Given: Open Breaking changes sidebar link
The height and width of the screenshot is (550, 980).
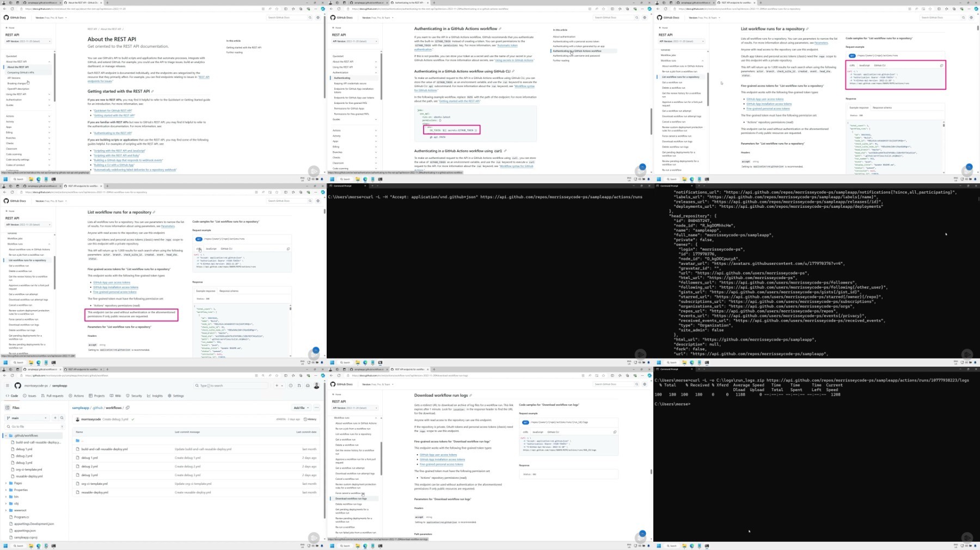Looking at the screenshot, I should 17,83.
